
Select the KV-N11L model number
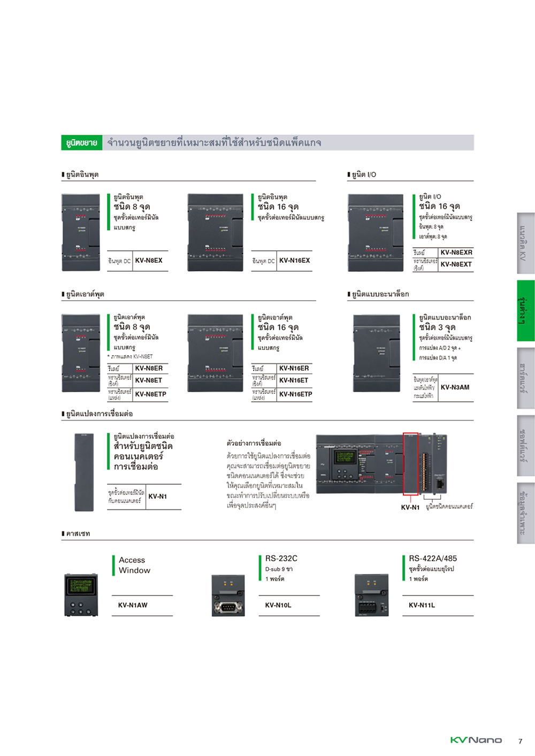click(422, 605)
